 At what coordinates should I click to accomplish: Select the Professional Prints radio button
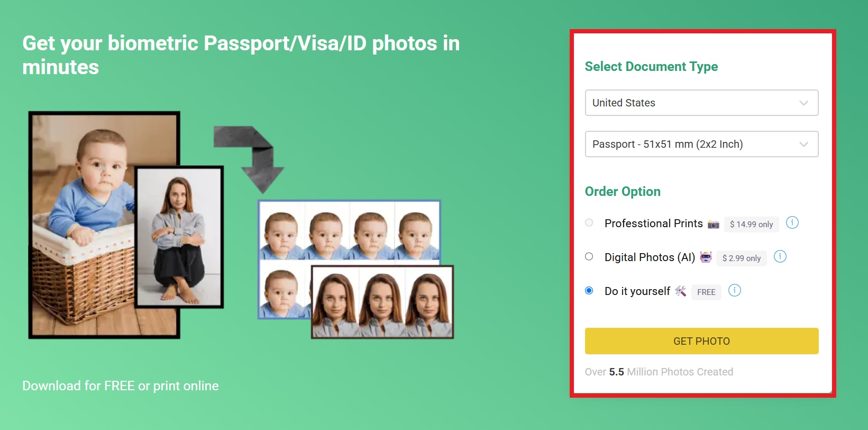(589, 223)
